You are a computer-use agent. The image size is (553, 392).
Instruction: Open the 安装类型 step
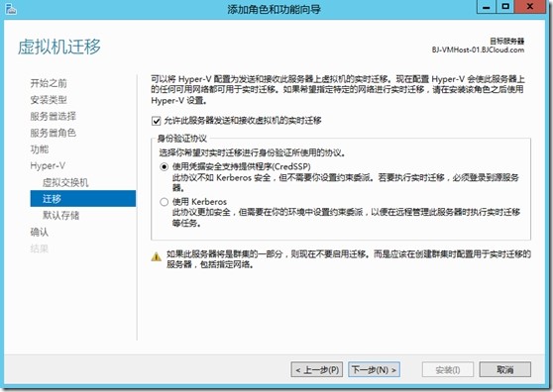(x=49, y=100)
